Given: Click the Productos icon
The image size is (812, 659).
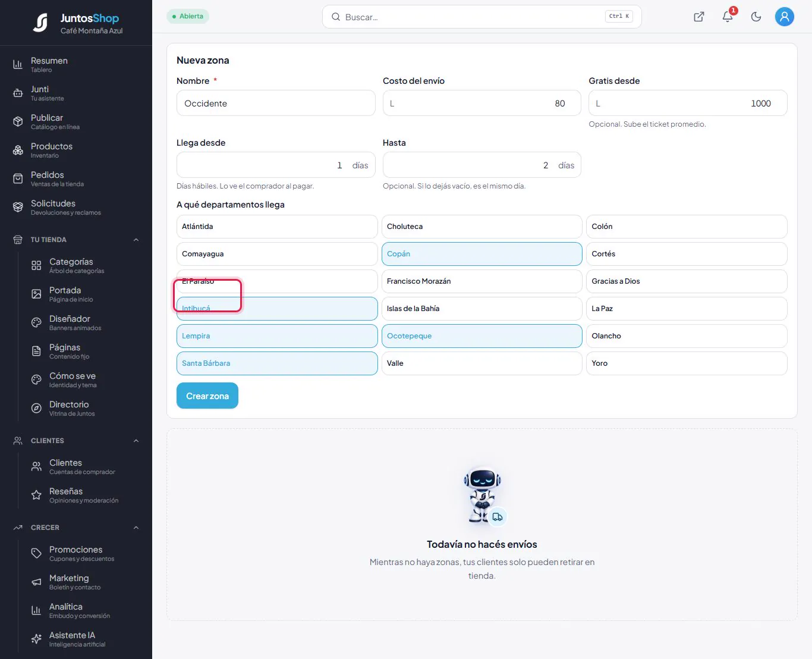Looking at the screenshot, I should click(x=18, y=150).
